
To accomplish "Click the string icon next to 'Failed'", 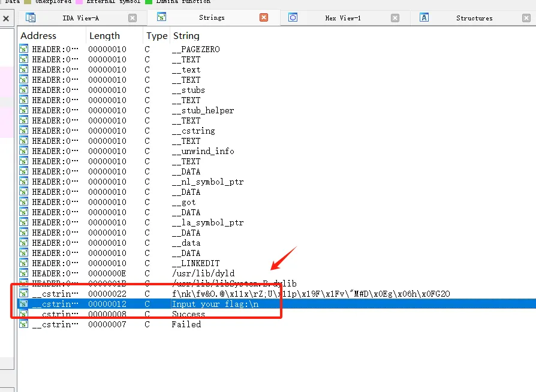I will point(22,324).
